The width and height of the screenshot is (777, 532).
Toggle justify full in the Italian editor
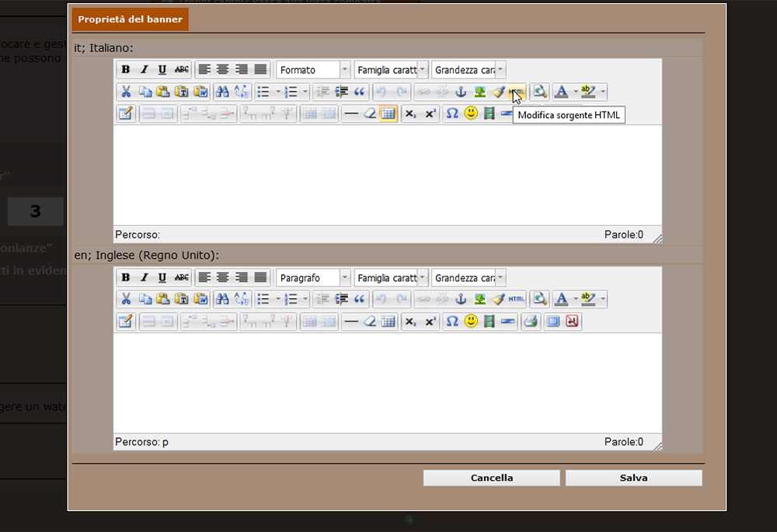[260, 70]
